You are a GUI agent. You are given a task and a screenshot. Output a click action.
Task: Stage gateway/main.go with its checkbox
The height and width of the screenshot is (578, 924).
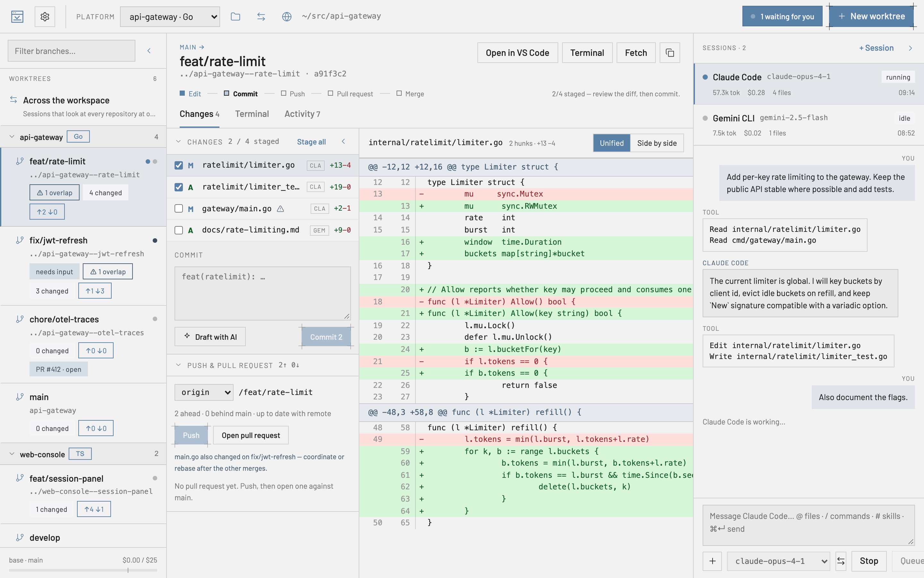[179, 208]
